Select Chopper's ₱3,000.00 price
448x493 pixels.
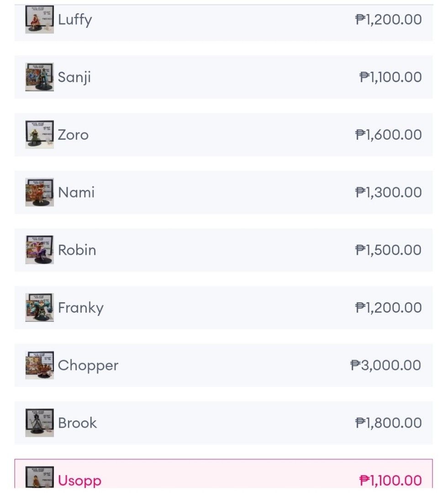click(x=386, y=365)
